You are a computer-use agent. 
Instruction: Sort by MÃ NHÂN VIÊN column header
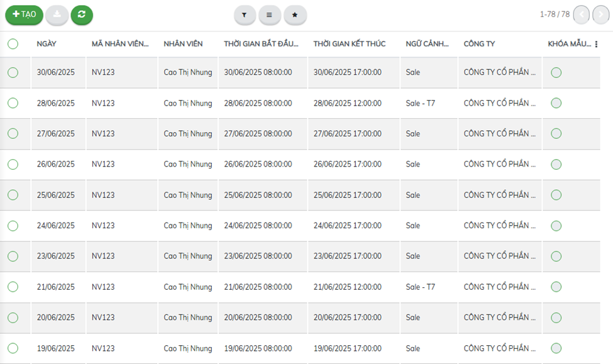pos(120,44)
